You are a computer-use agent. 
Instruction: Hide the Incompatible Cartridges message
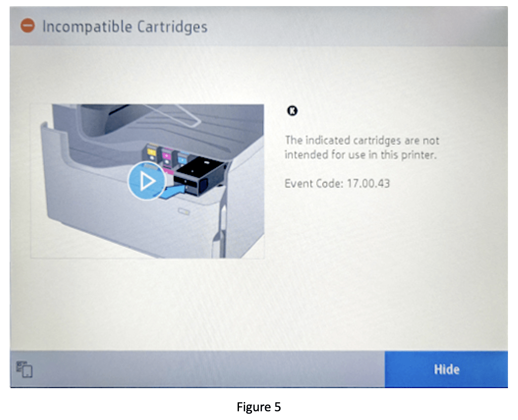tap(446, 369)
